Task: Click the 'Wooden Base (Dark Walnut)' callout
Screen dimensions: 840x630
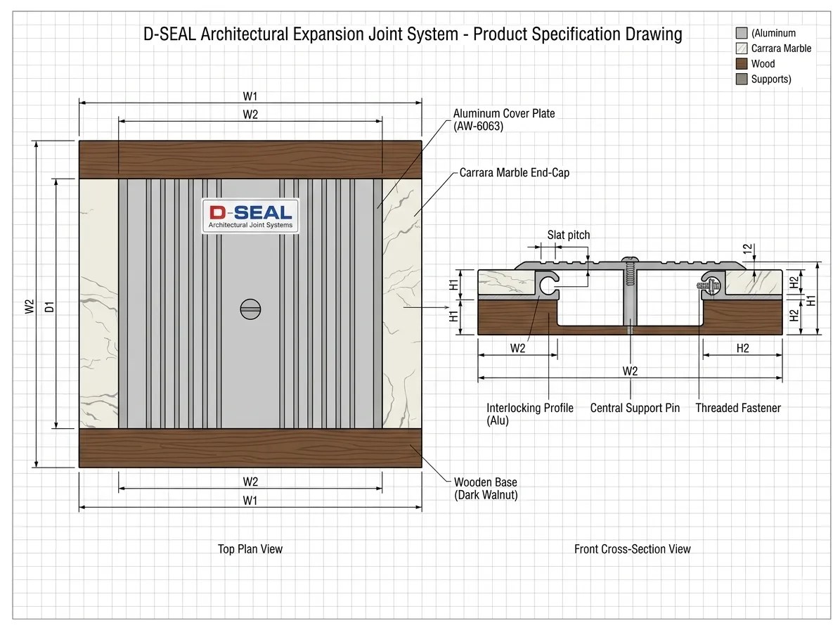Action: point(486,489)
